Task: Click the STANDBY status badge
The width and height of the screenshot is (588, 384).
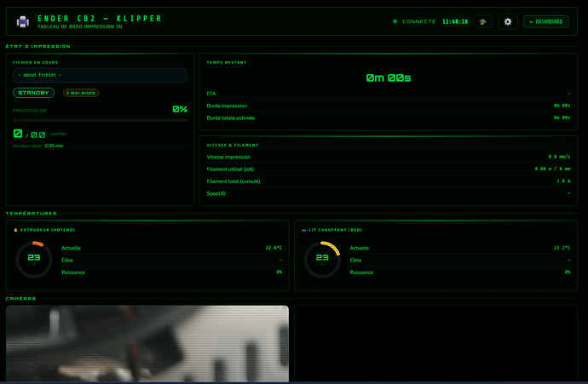Action: (x=34, y=93)
